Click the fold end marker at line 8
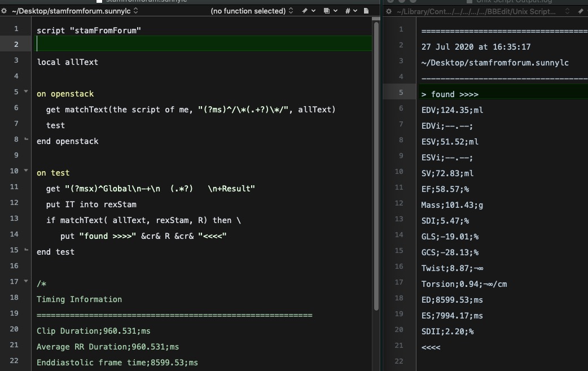The height and width of the screenshot is (371, 588). click(x=26, y=139)
